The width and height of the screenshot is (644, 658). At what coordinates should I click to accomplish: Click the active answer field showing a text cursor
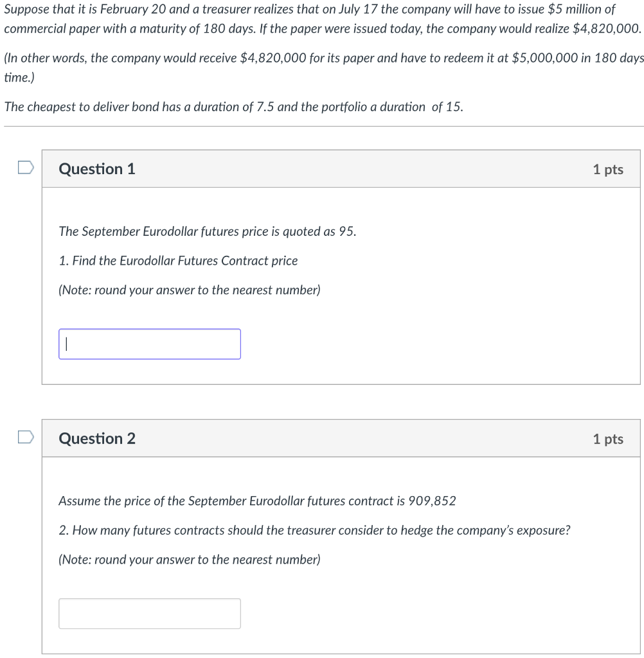(x=150, y=343)
